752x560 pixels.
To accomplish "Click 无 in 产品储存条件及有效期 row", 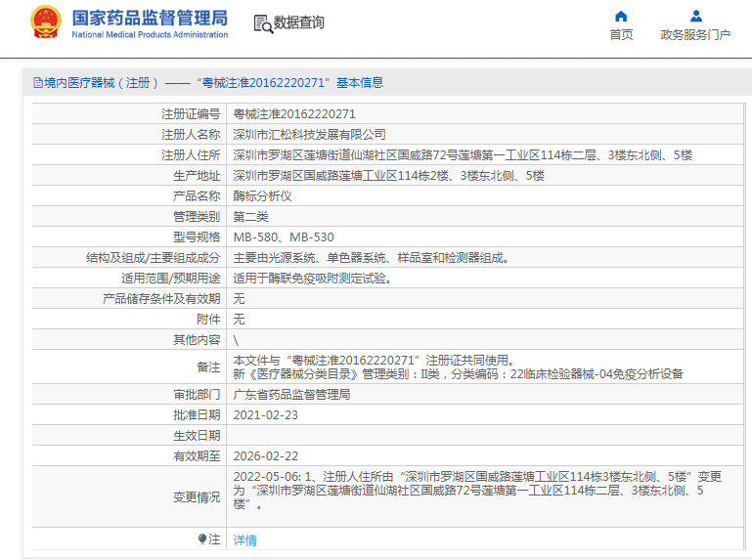I will coord(239,299).
